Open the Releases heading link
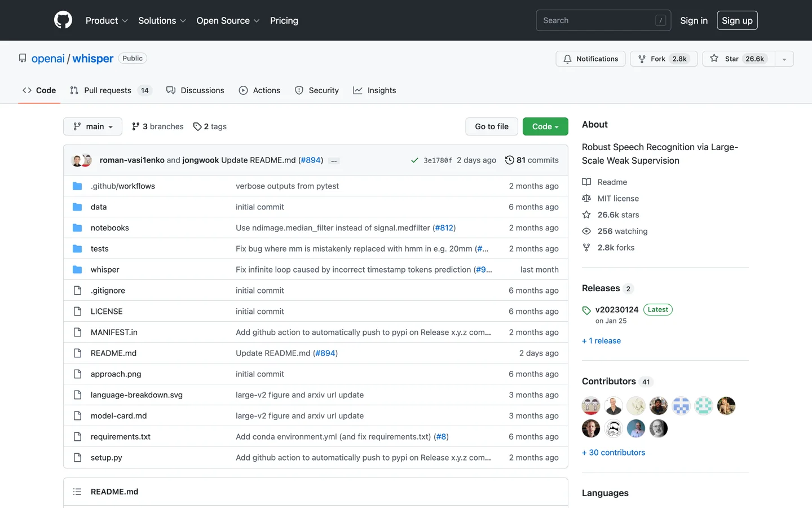The width and height of the screenshot is (812, 508). tap(608, 288)
